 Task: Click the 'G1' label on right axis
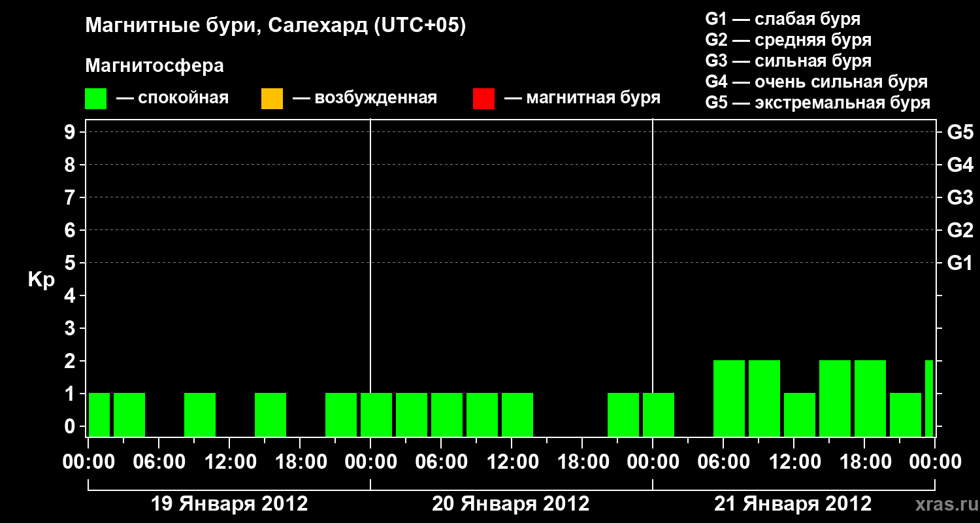(x=960, y=263)
